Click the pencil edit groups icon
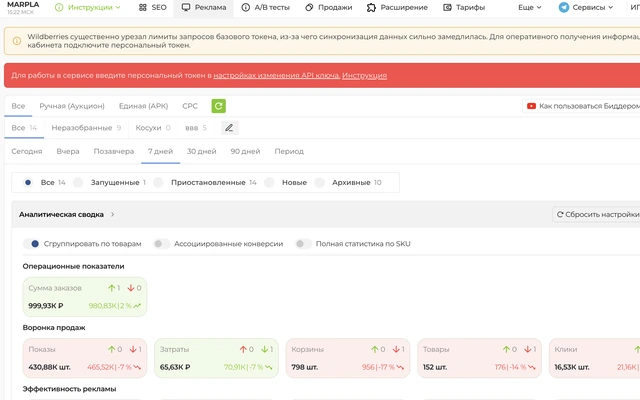640x400 pixels. (x=229, y=128)
